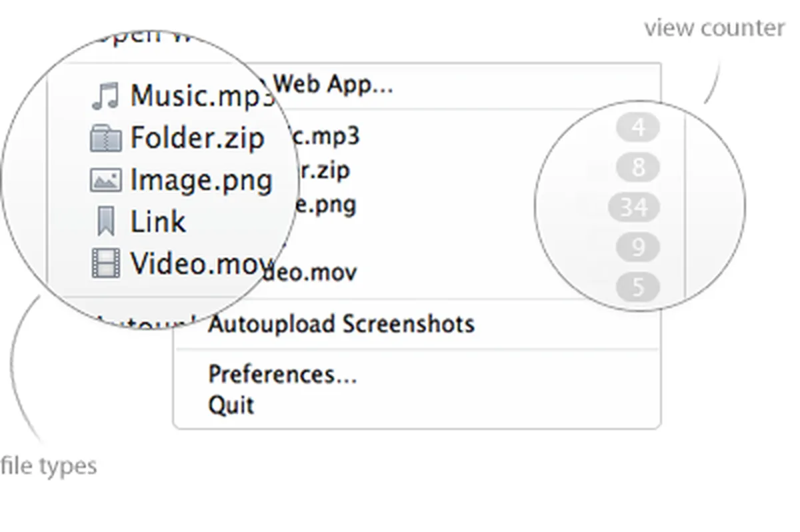
Task: Click the view counter badge showing 4
Action: 638,127
